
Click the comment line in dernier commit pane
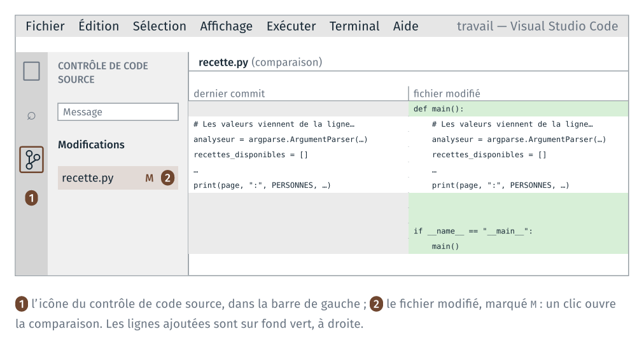274,124
